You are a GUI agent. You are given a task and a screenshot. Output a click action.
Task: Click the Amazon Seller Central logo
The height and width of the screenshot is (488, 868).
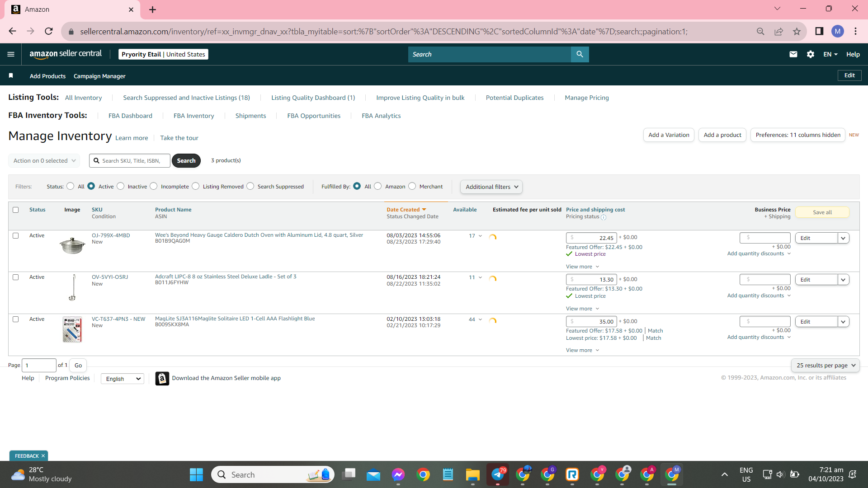[66, 54]
